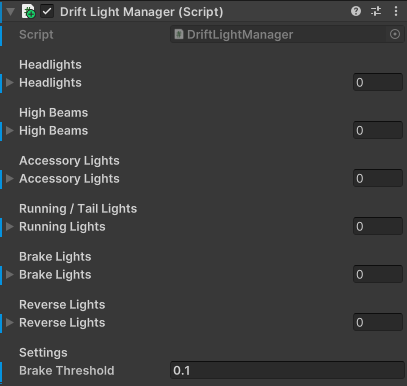Click the Running / Tail Lights header

pyautogui.click(x=78, y=209)
